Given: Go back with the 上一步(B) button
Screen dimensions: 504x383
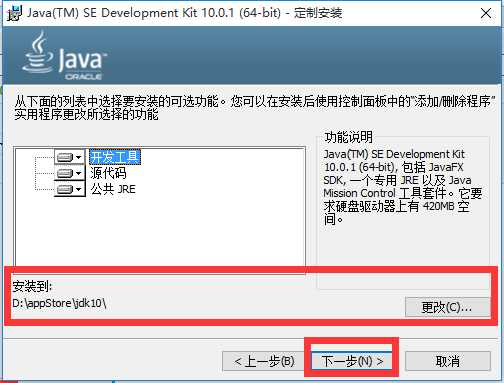Looking at the screenshot, I should 264,361.
